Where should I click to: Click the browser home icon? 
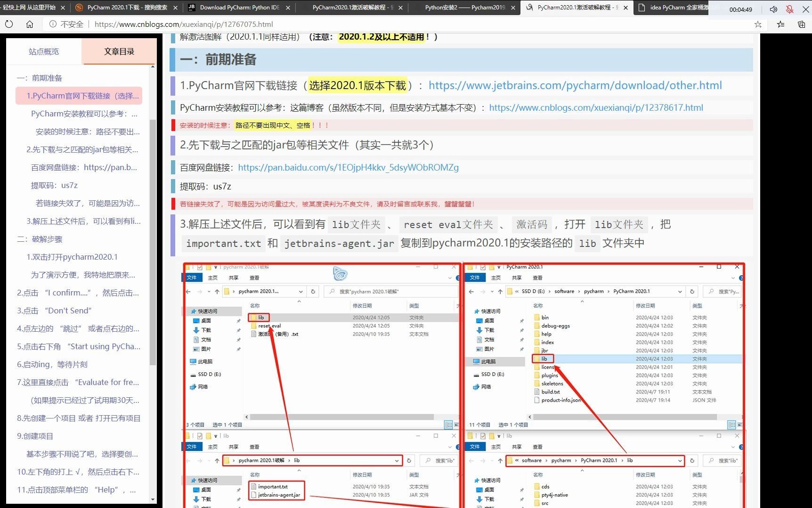[30, 24]
